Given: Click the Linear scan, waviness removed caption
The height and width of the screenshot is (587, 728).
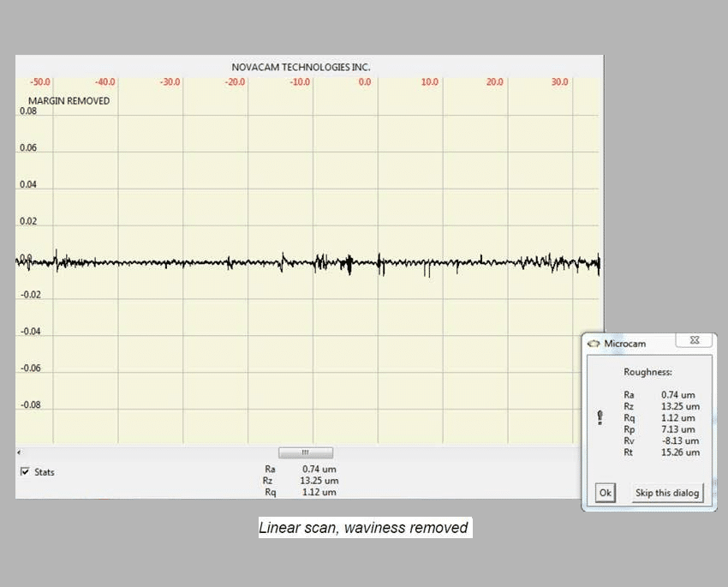Looking at the screenshot, I should point(365,528).
